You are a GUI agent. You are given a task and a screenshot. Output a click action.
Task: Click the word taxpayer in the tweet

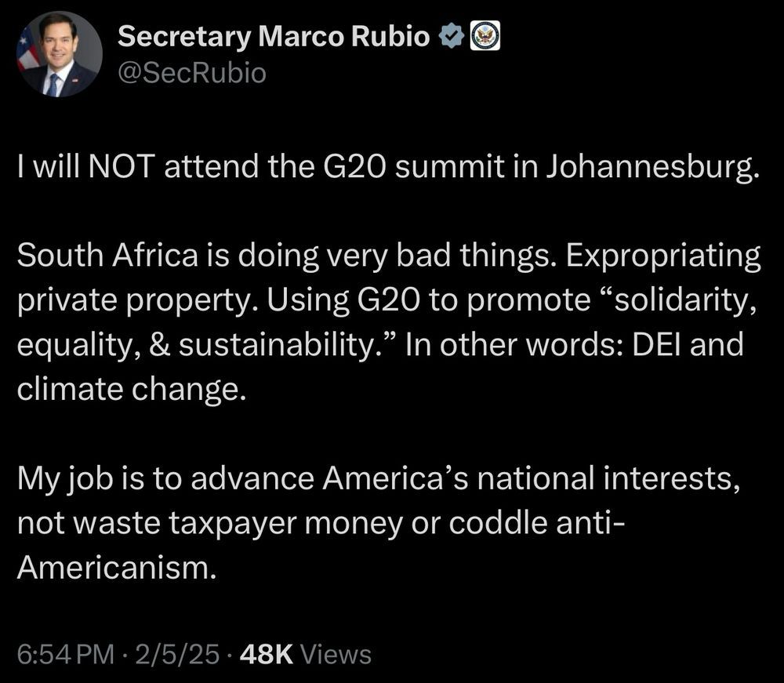tap(234, 525)
